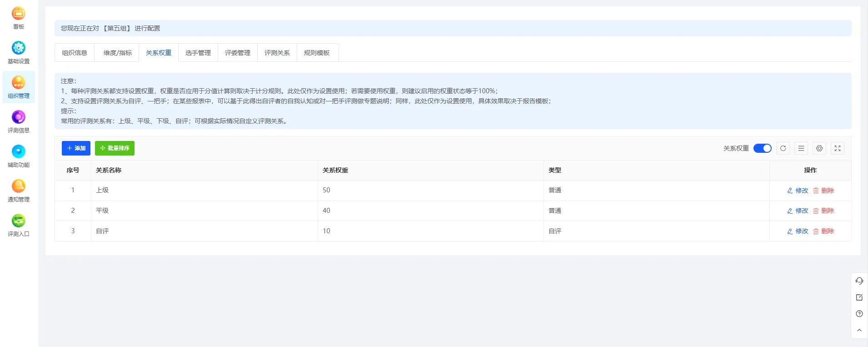Image resolution: width=868 pixels, height=347 pixels.
Task: Collapse page with the scroll-to-top chevron
Action: point(859,330)
